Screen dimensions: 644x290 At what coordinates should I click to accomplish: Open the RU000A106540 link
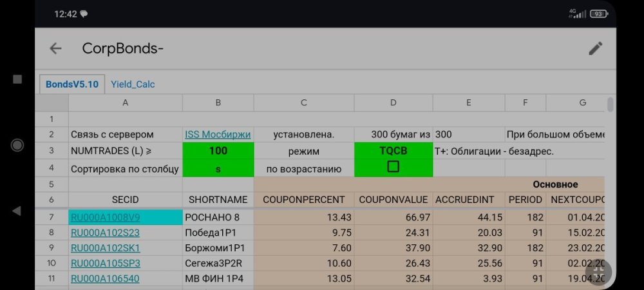[105, 278]
